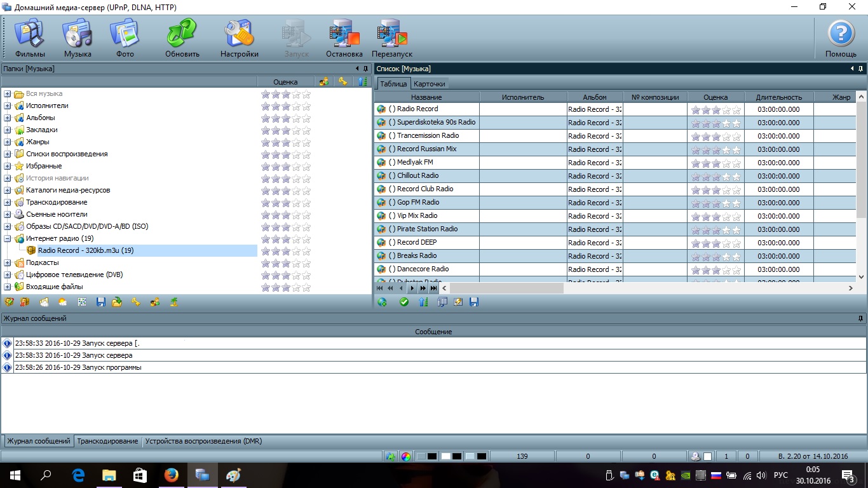Open the Фильмы (Movies) section
This screenshot has height=488, width=868.
29,38
